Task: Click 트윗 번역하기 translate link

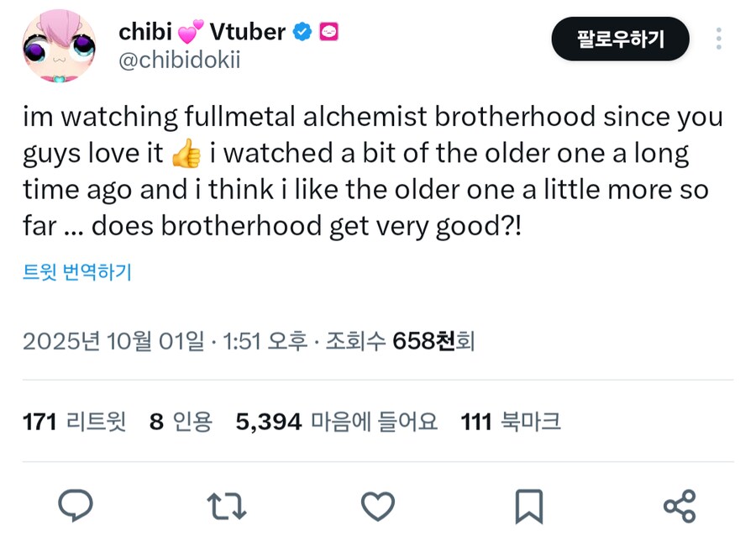Action: pyautogui.click(x=77, y=272)
